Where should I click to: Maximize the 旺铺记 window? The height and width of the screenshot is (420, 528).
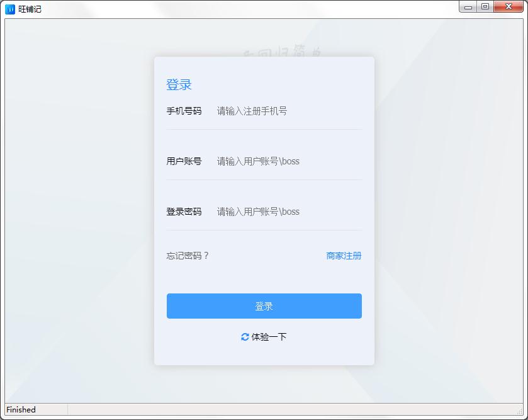tap(485, 6)
